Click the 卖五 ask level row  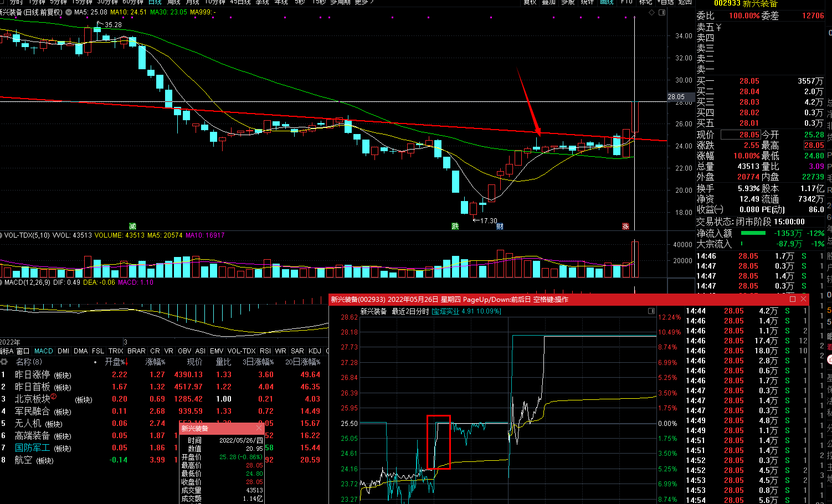coord(761,27)
